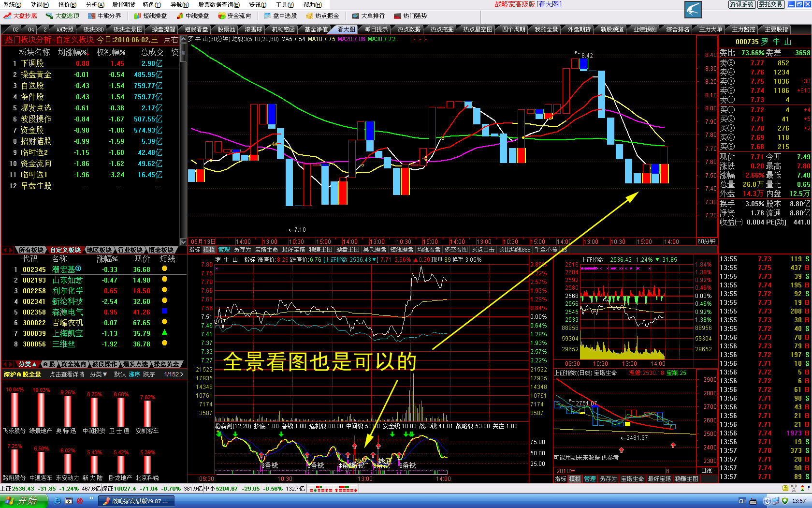Viewport: 812px width, 508px height.
Task: Click the 大单排行 toolbar icon
Action: tap(355, 16)
